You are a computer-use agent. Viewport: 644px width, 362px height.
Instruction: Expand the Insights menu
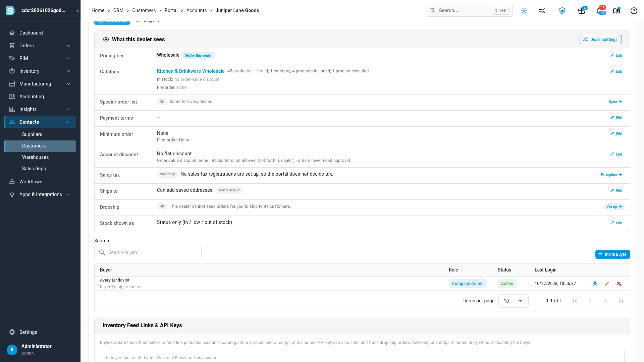click(x=40, y=109)
